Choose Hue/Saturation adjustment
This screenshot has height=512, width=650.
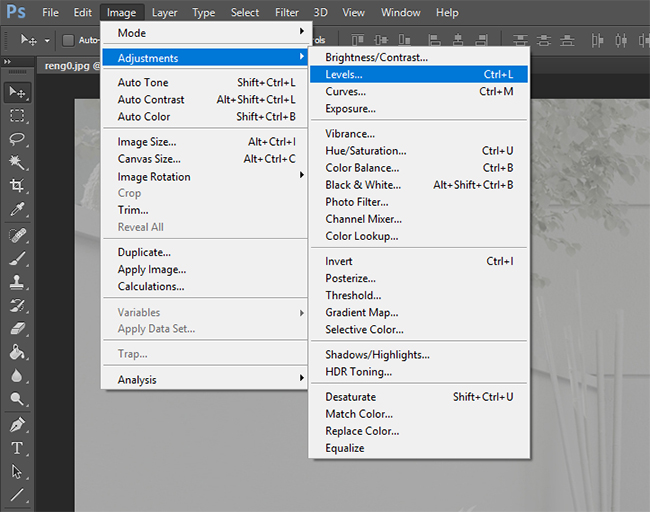419,150
